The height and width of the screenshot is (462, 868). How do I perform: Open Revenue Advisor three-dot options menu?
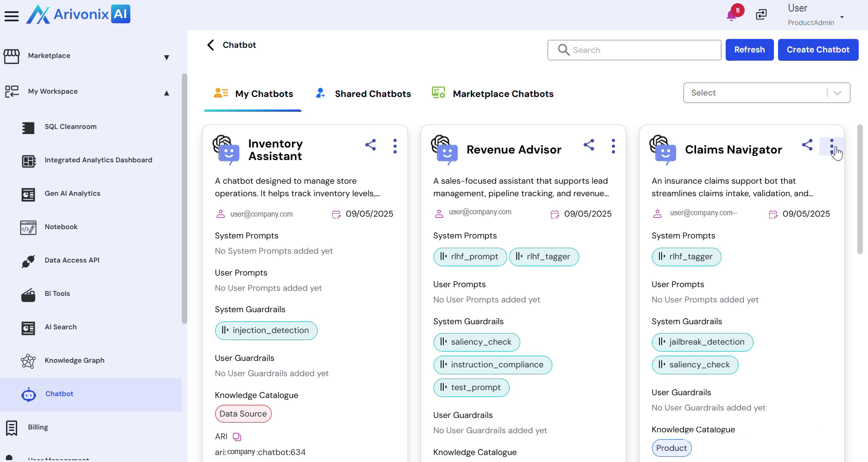[x=613, y=146]
